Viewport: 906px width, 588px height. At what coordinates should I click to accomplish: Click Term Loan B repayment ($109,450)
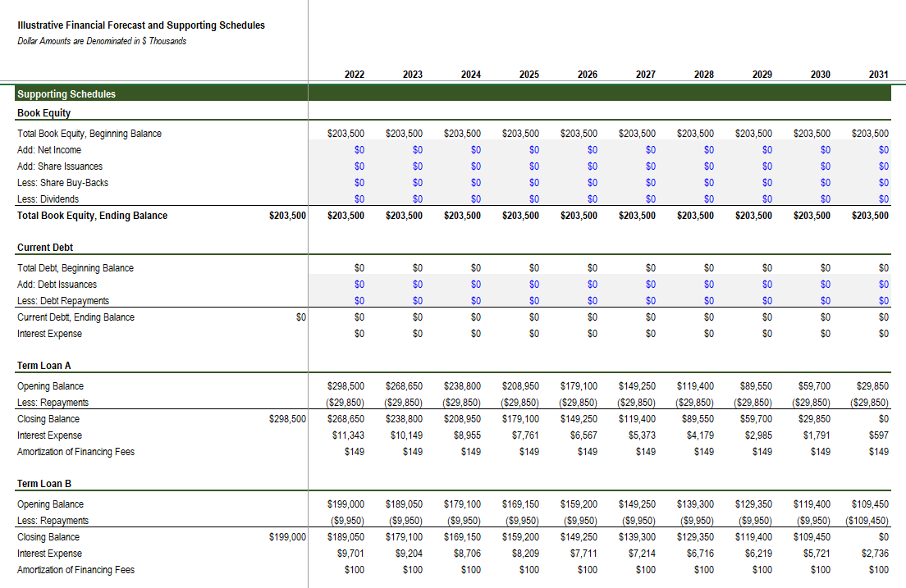[867, 521]
